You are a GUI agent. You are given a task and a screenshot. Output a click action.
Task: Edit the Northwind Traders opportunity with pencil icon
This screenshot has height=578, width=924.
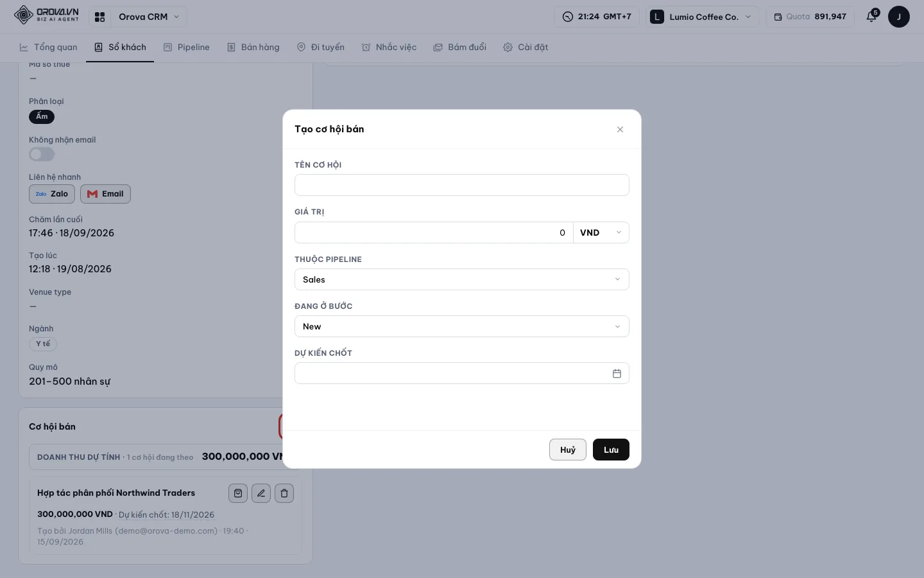(261, 493)
